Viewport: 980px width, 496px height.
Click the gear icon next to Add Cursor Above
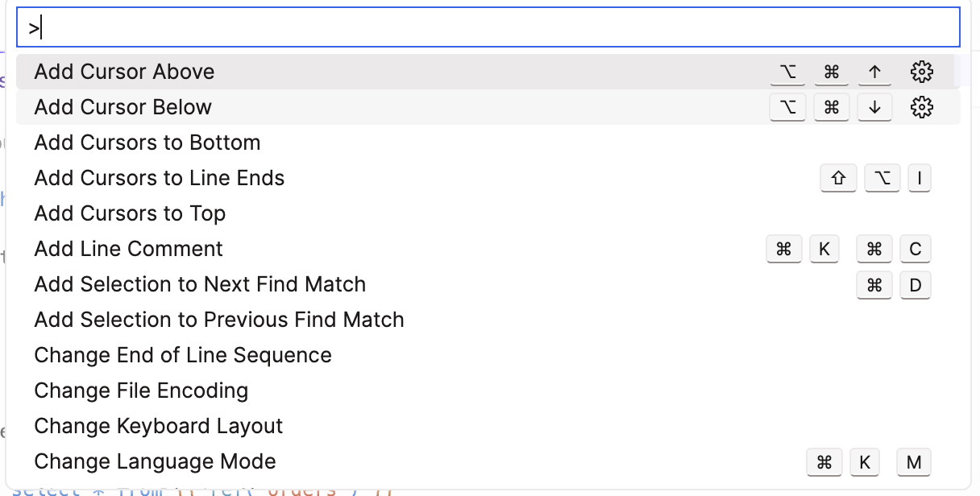click(x=921, y=71)
